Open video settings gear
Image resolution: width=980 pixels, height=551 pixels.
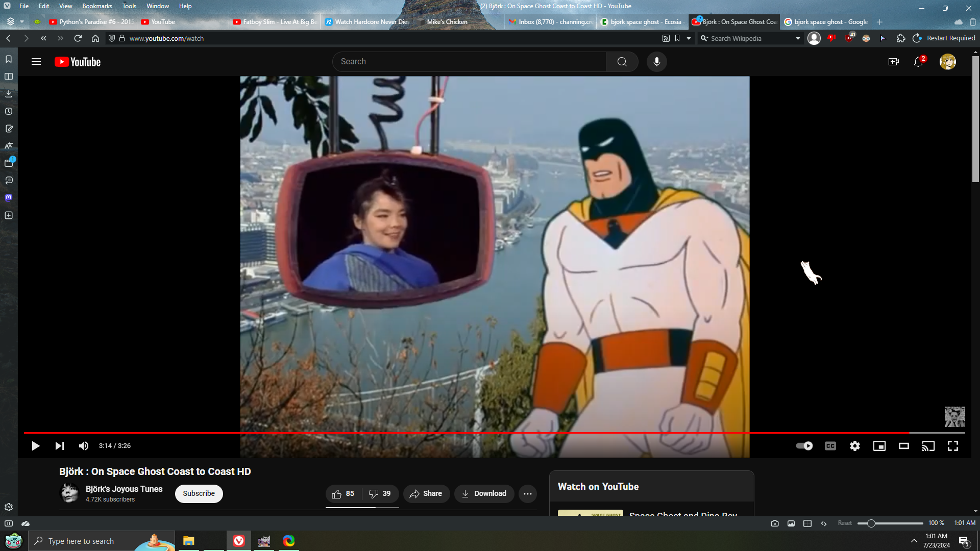point(854,446)
